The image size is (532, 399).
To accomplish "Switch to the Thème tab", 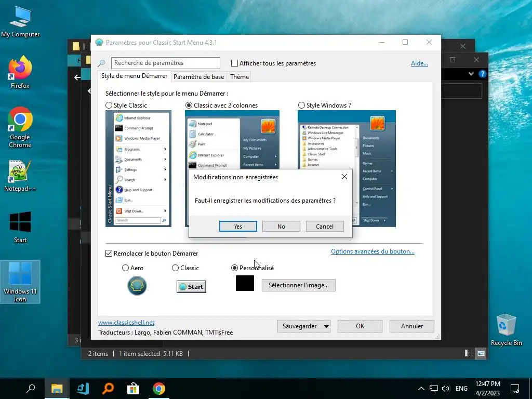I will pyautogui.click(x=240, y=77).
